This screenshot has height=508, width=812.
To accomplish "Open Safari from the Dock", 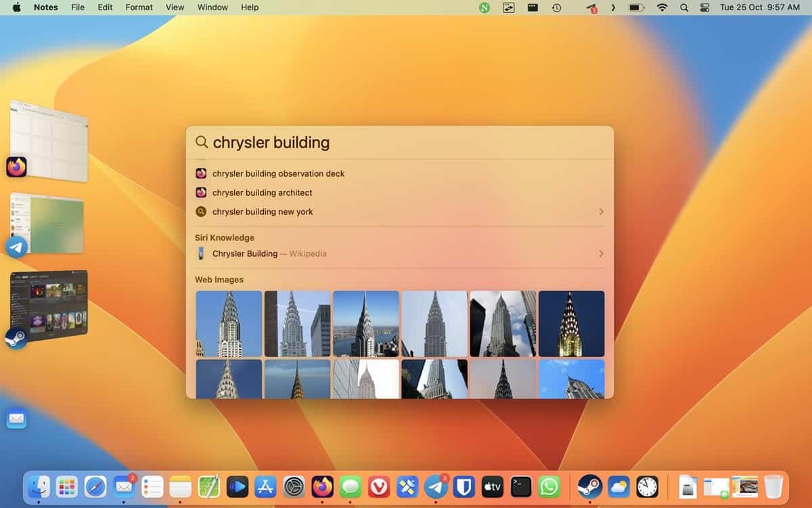I will [x=95, y=486].
